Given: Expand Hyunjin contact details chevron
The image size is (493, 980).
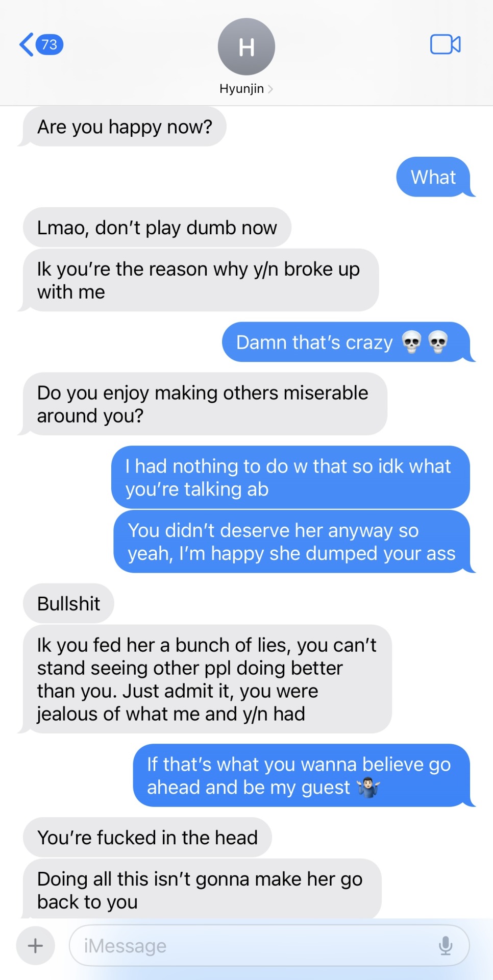Looking at the screenshot, I should coord(270,89).
